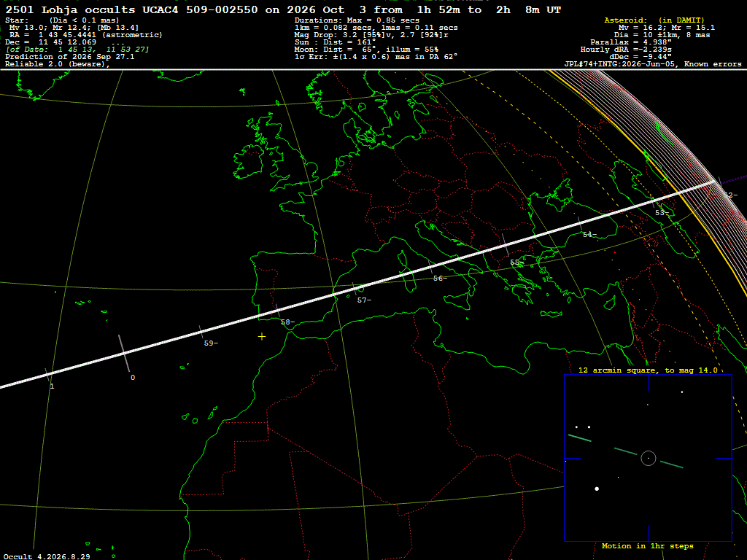The width and height of the screenshot is (747, 560).
Task: Select the 57 minute path tick marker
Action: pos(364,300)
